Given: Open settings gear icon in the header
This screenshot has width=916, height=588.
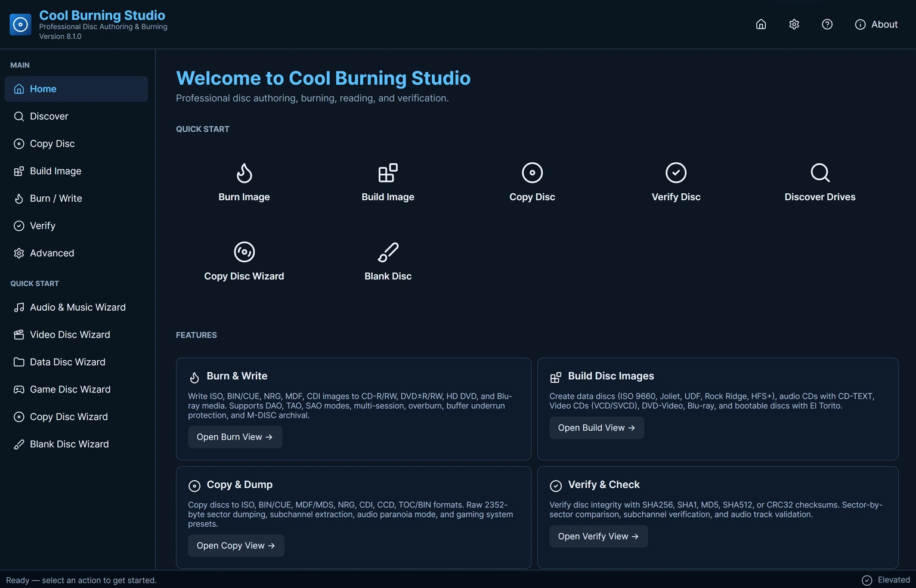Looking at the screenshot, I should [794, 24].
